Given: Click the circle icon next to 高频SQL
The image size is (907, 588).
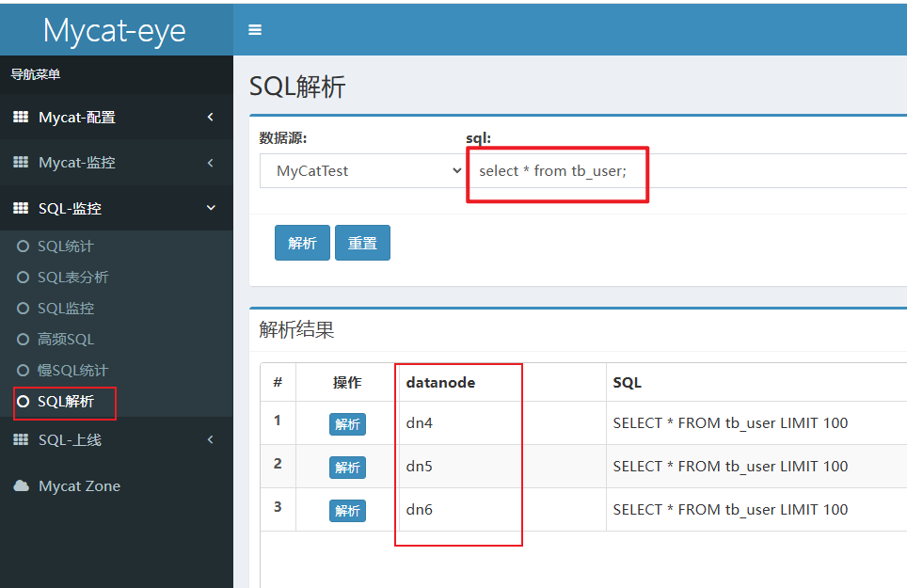Looking at the screenshot, I should [24, 340].
